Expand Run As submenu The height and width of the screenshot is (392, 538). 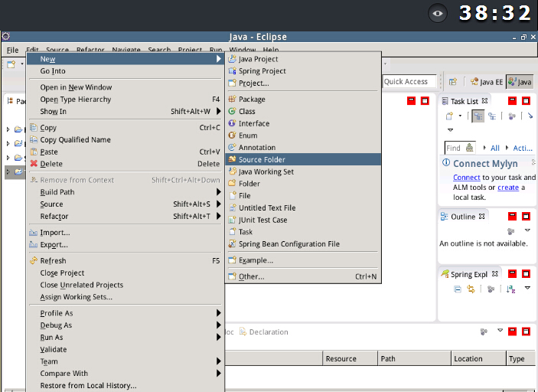126,337
